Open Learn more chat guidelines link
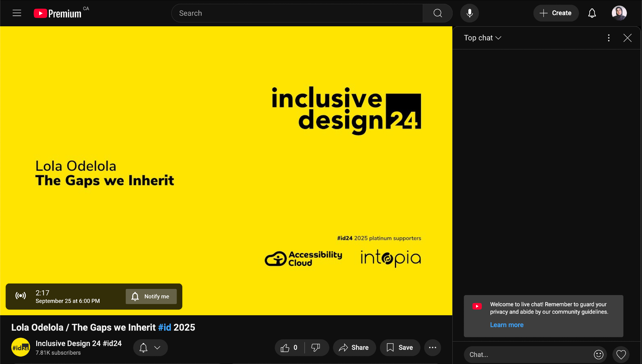Image resolution: width=642 pixels, height=364 pixels. [x=507, y=325]
